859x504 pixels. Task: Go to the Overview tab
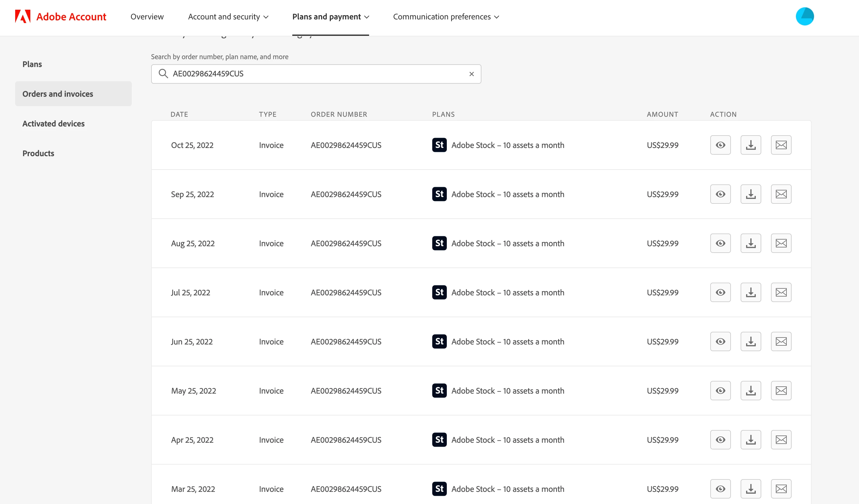147,17
